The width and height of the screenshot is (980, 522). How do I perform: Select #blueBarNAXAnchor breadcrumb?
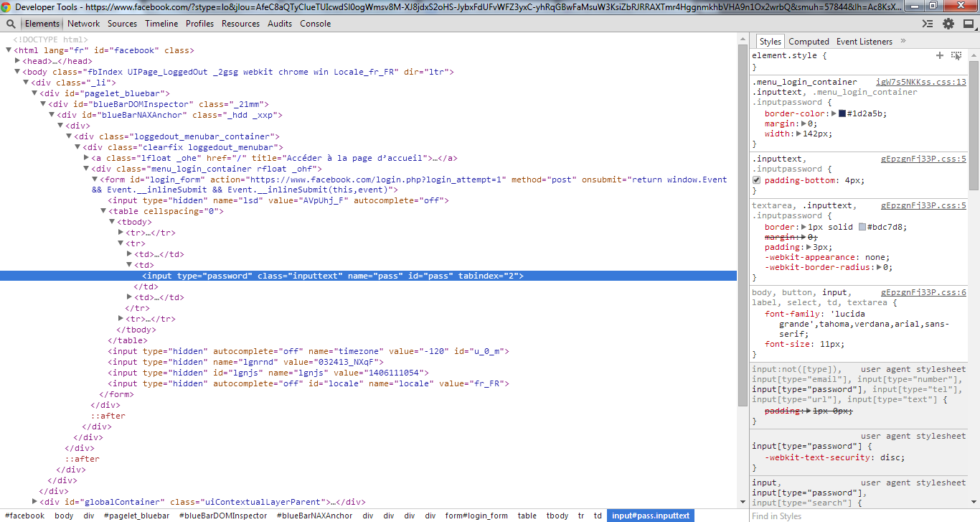[315, 516]
